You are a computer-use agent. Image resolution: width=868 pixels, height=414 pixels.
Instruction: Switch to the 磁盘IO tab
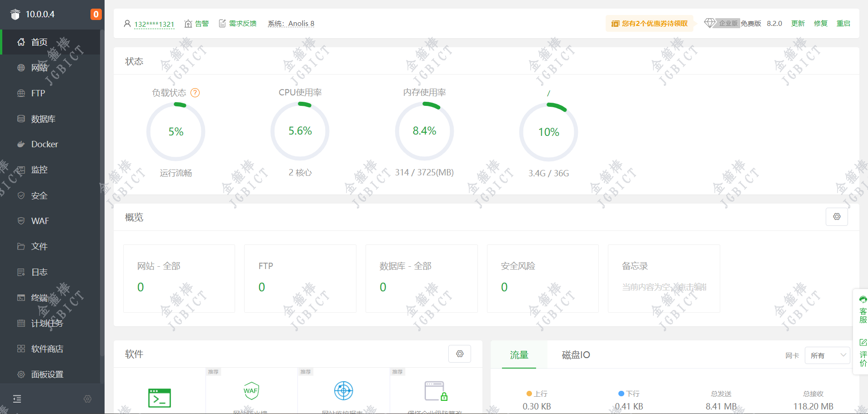(x=576, y=355)
